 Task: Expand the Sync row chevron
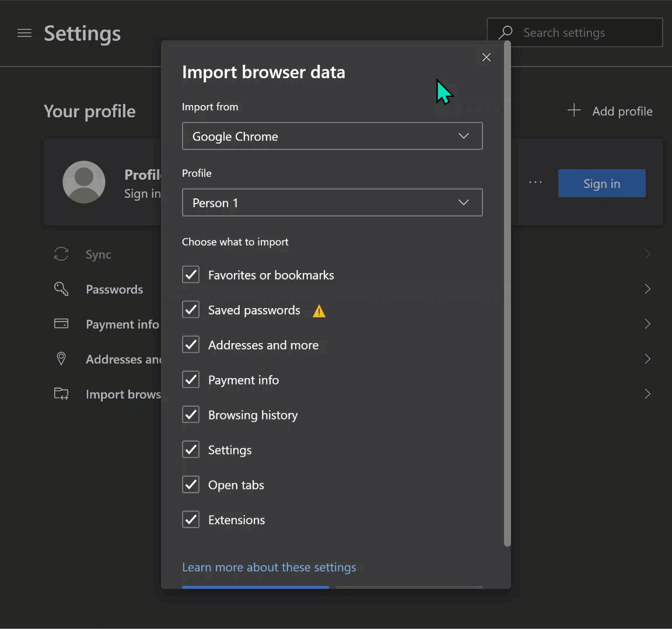(647, 254)
